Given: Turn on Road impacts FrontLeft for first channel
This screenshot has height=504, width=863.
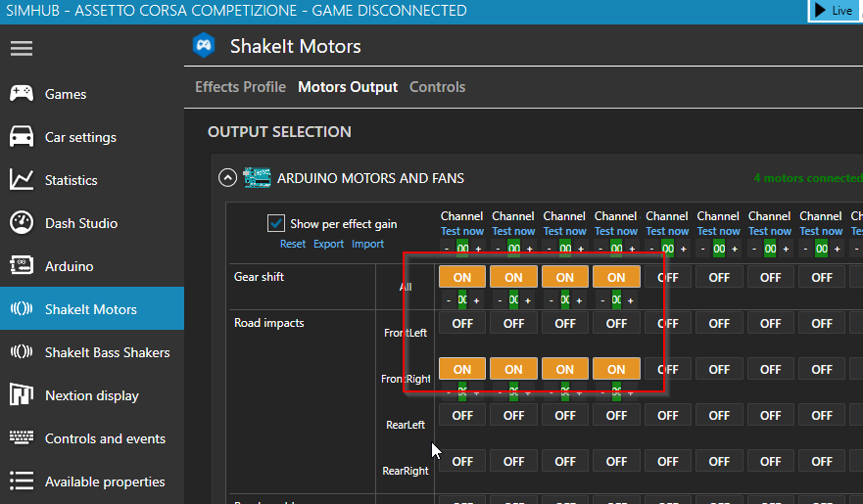Looking at the screenshot, I should point(462,323).
